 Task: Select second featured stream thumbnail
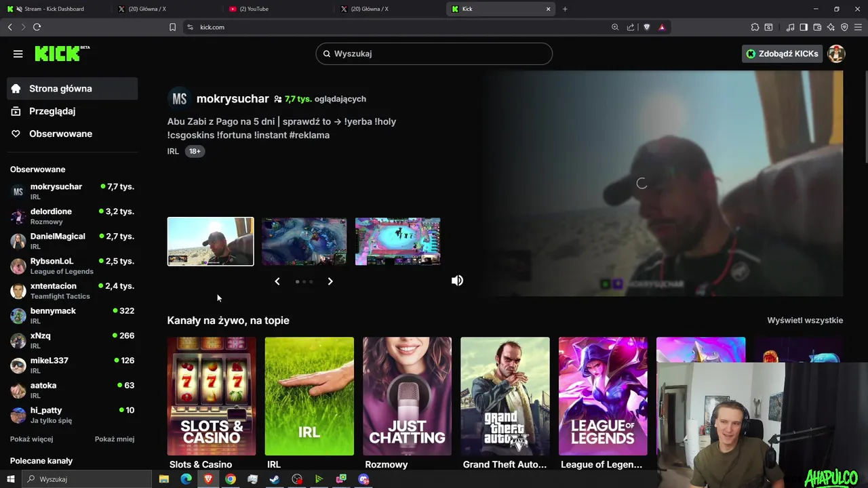[x=304, y=241]
